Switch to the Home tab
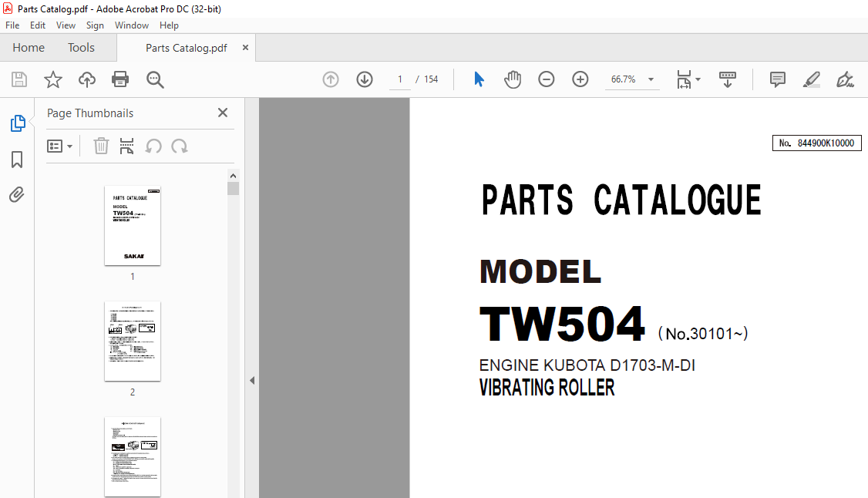Image resolution: width=868 pixels, height=498 pixels. (29, 48)
